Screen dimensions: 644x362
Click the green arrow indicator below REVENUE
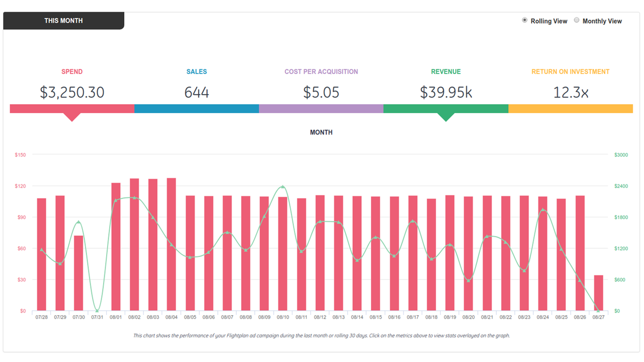click(446, 117)
